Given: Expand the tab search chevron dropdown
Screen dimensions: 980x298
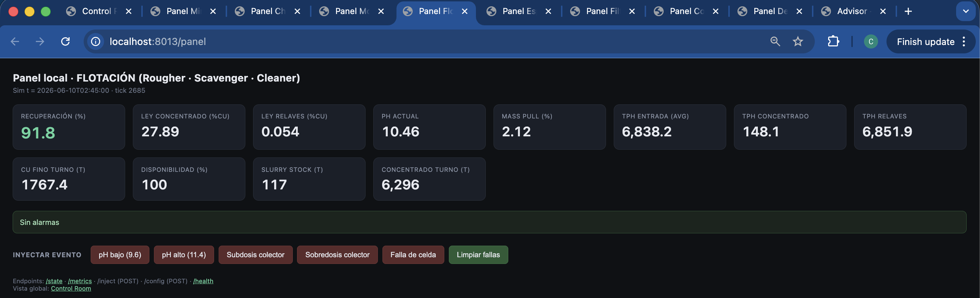Looking at the screenshot, I should (966, 11).
